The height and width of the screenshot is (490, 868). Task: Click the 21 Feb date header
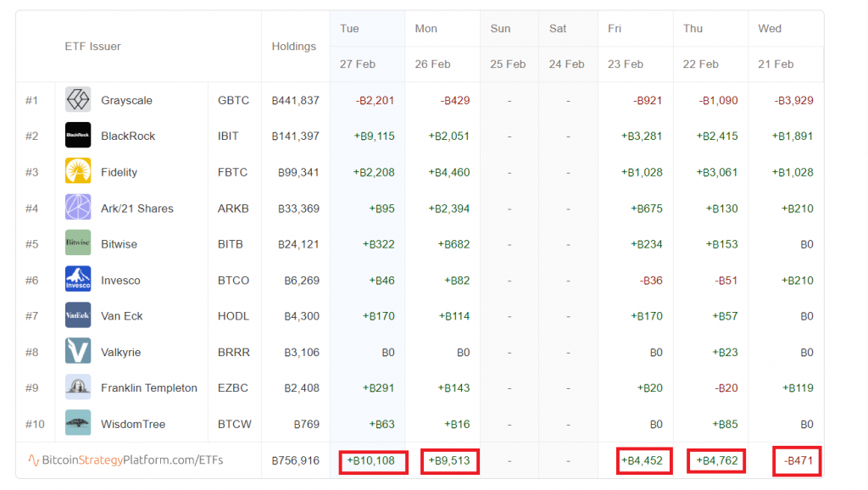pyautogui.click(x=776, y=64)
